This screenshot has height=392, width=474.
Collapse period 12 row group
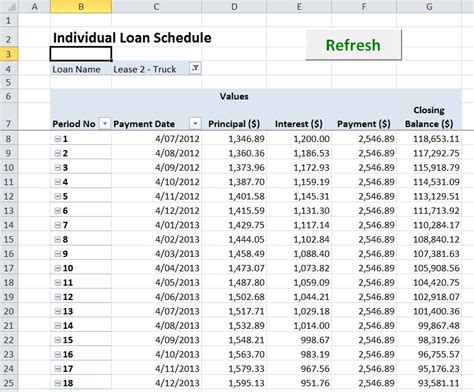[x=58, y=297]
